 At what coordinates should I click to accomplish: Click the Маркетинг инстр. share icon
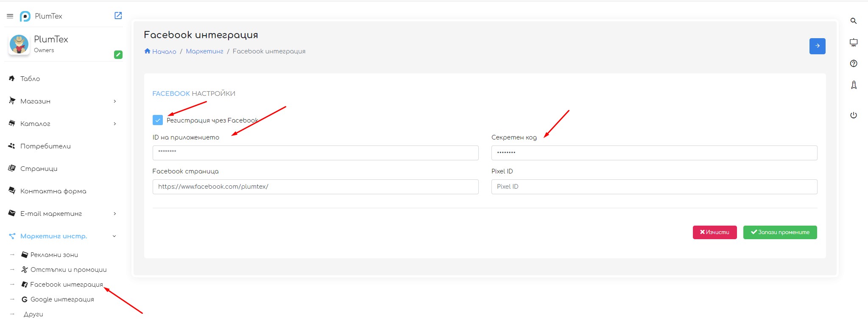[x=12, y=236]
